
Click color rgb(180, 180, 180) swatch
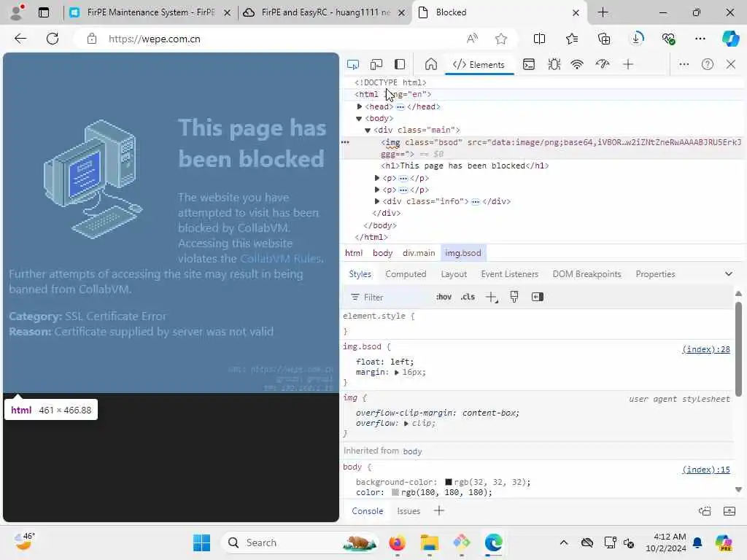point(395,493)
